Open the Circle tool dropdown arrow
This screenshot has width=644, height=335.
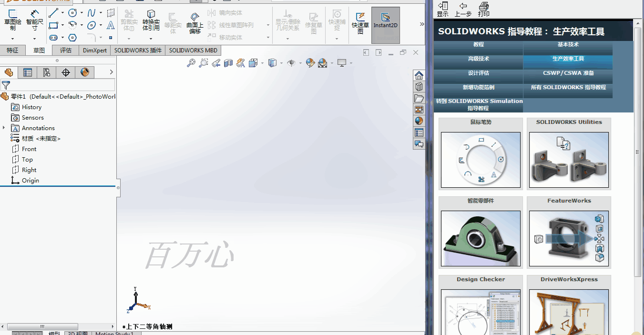coord(82,13)
